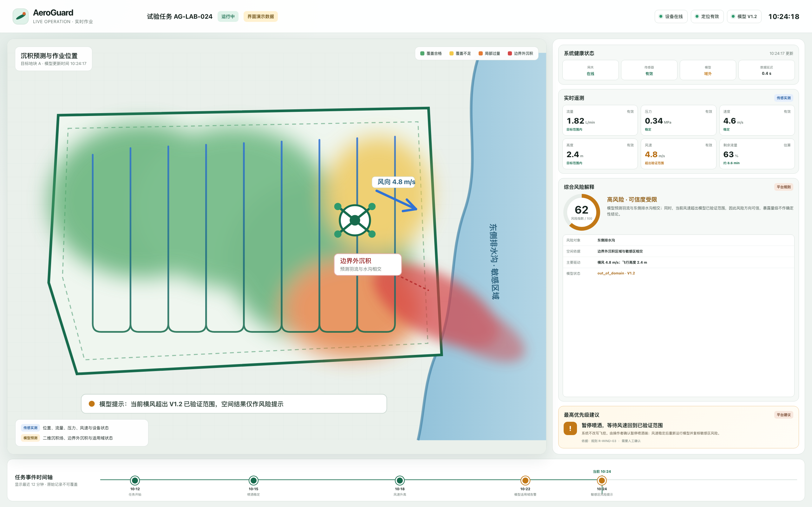Click the 模型 域外 health status tile

coord(708,70)
